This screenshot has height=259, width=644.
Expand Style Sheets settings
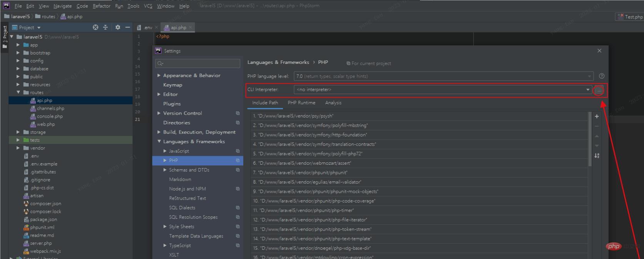point(165,227)
